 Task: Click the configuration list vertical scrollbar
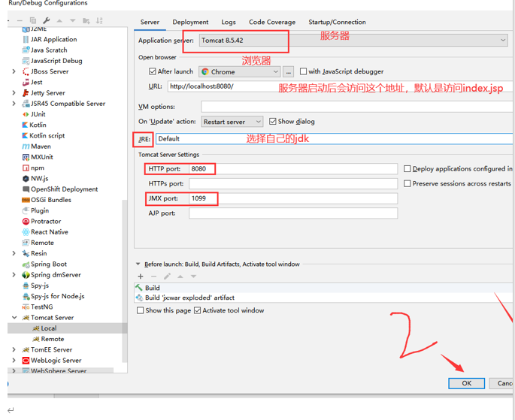(x=125, y=281)
